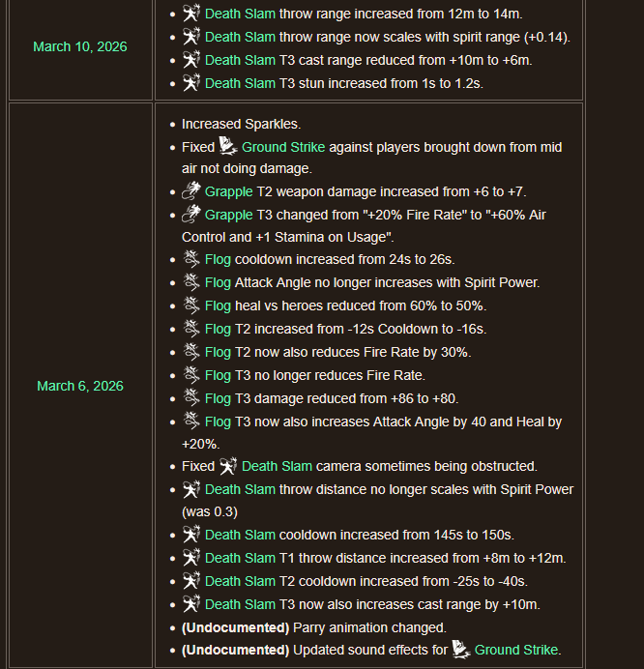Click the Grapple icon in the T2 weapon damage line
Screen dimensions: 644x669
point(191,190)
